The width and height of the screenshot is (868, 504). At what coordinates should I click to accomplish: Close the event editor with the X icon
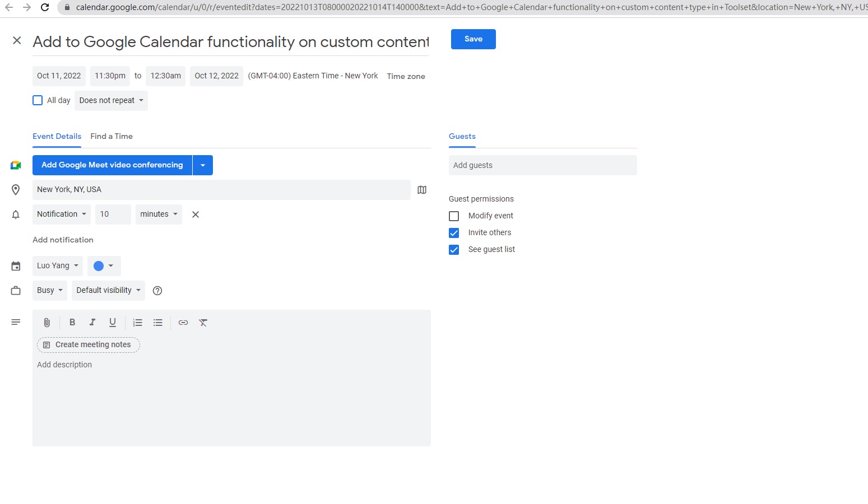[17, 40]
